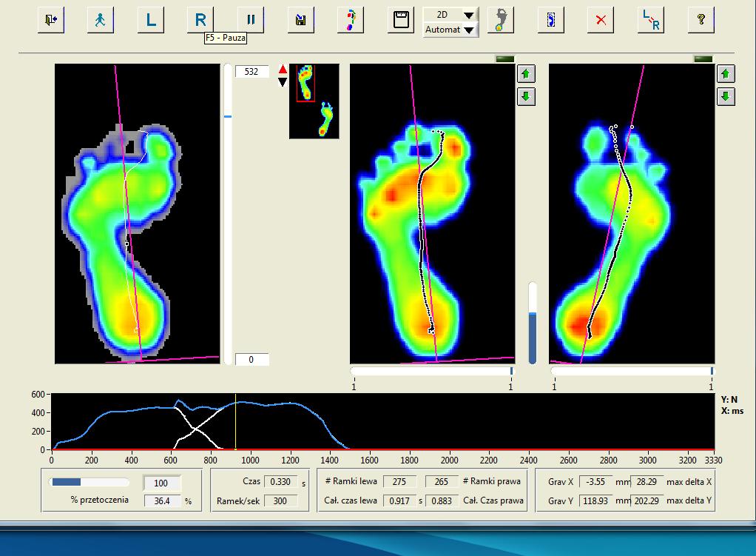This screenshot has width=756, height=556.
Task: Click the colored footprint icon
Action: (x=351, y=20)
